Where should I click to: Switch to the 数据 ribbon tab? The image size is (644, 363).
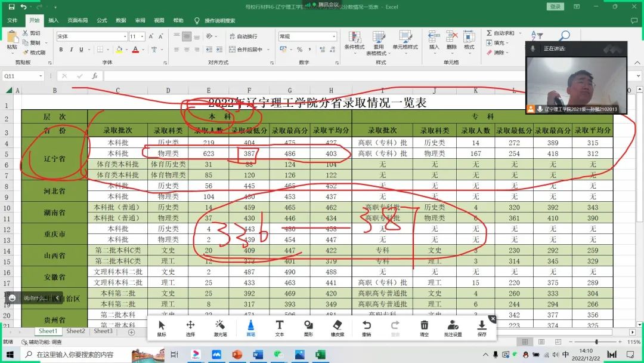[x=120, y=20]
